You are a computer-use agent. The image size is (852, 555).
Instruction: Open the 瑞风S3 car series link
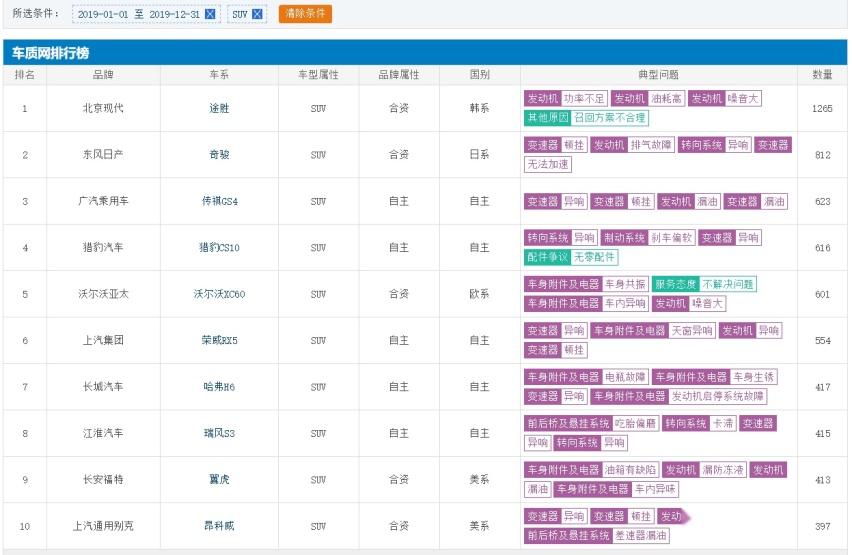click(x=219, y=433)
